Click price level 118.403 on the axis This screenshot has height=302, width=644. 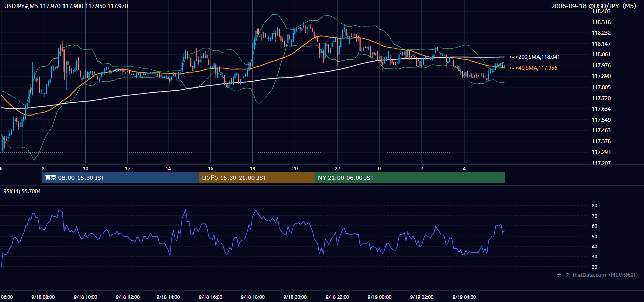coord(601,11)
